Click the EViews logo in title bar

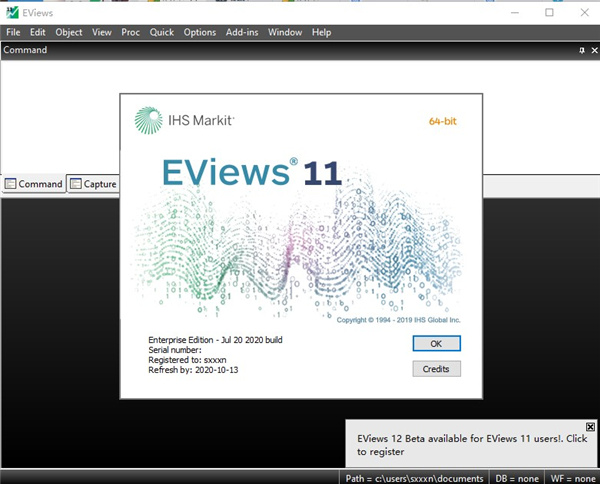12,13
